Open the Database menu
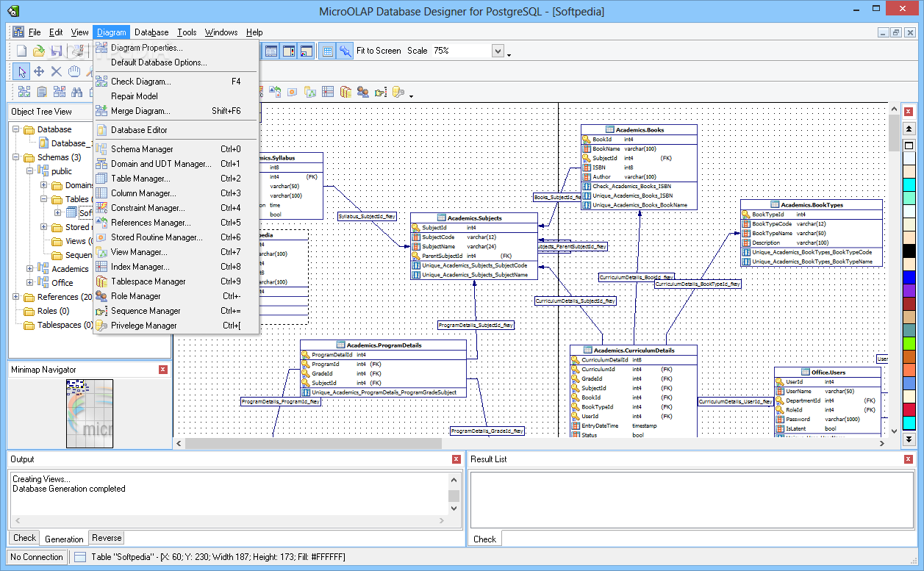This screenshot has height=571, width=924. pyautogui.click(x=151, y=32)
